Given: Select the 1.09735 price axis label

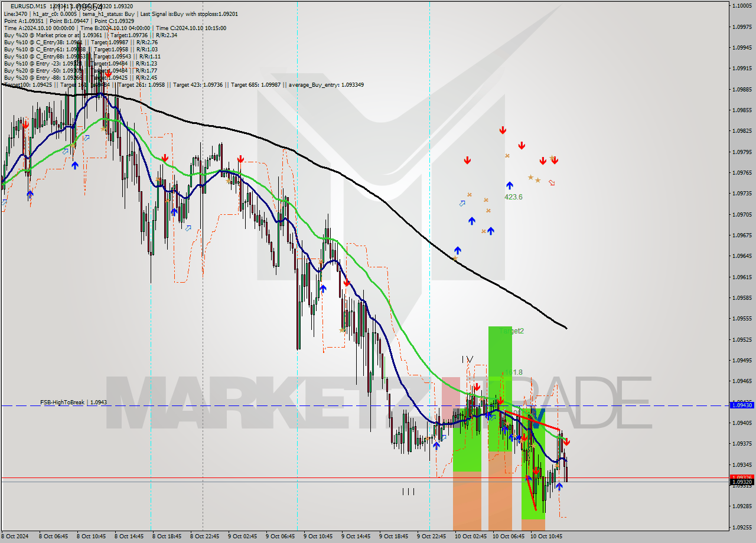Looking at the screenshot, I should [742, 193].
